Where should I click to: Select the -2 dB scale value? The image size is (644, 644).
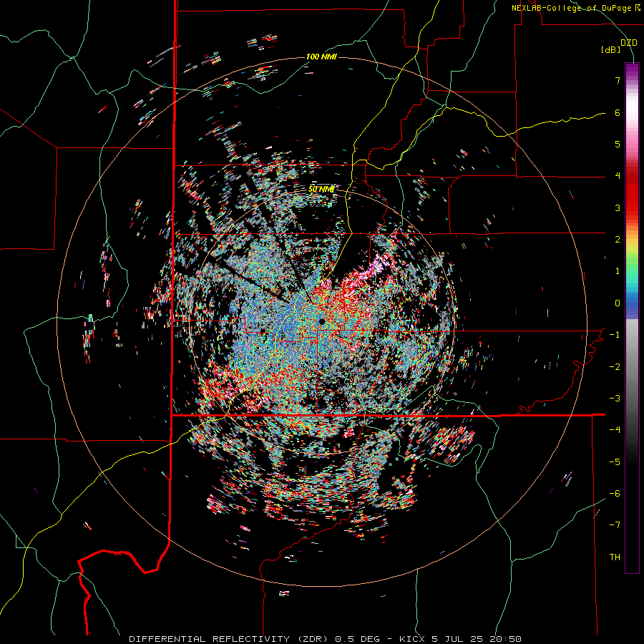click(615, 367)
